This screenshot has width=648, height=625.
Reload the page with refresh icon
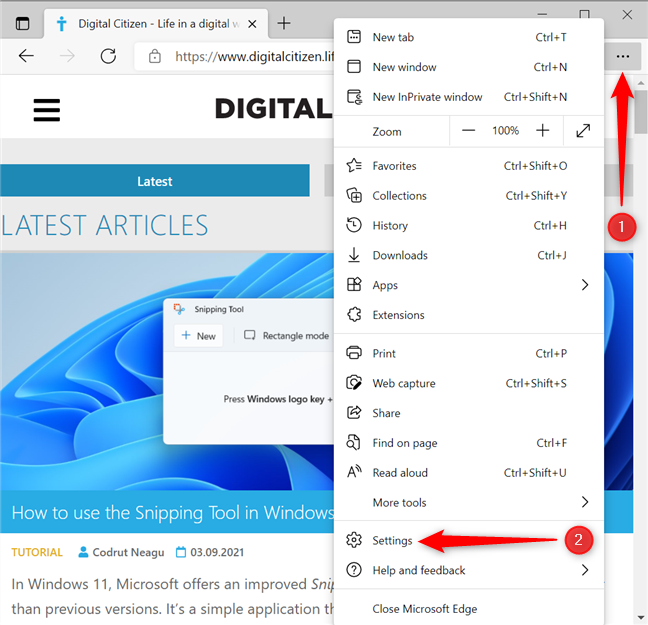[x=108, y=56]
